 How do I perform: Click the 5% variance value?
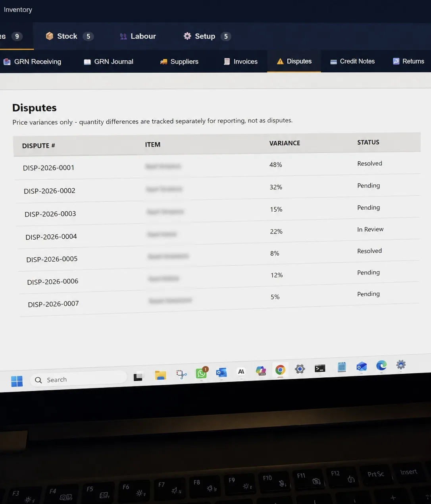pos(275,297)
